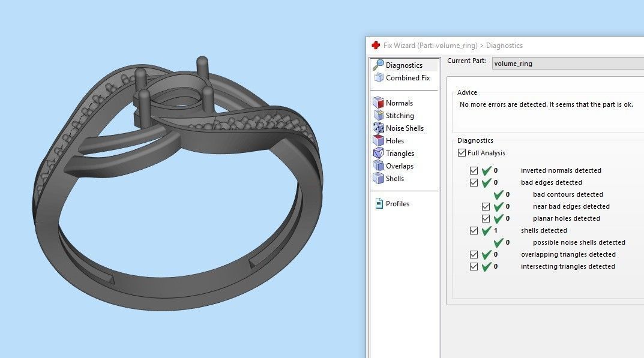Click the green checkmark for possible noise shells

pyautogui.click(x=499, y=243)
